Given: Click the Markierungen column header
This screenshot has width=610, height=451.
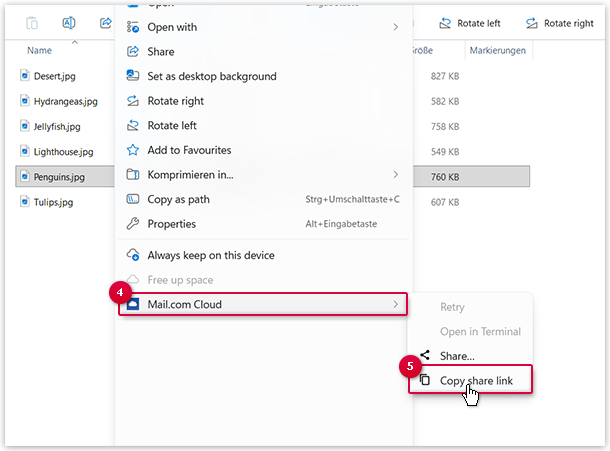Looking at the screenshot, I should tap(498, 50).
